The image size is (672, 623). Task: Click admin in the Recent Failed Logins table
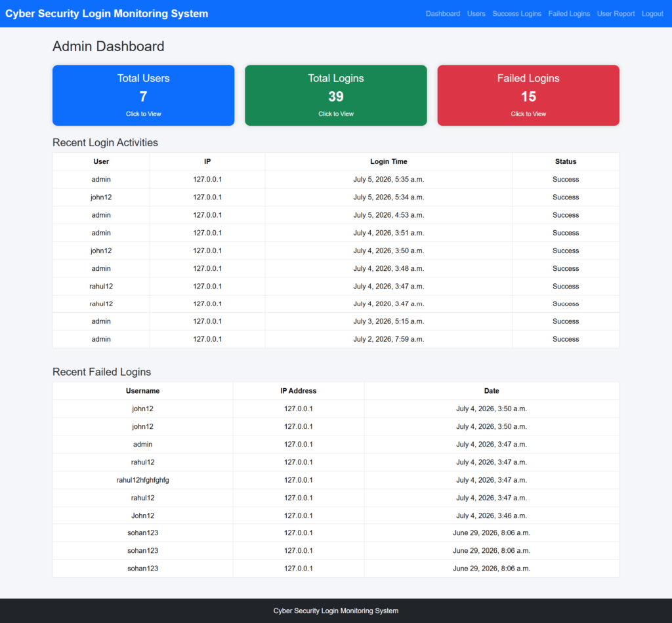click(x=142, y=445)
